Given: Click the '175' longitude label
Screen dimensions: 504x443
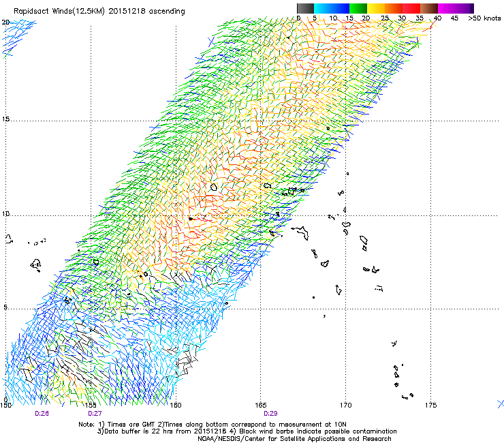Looking at the screenshot, I should click(x=430, y=405).
